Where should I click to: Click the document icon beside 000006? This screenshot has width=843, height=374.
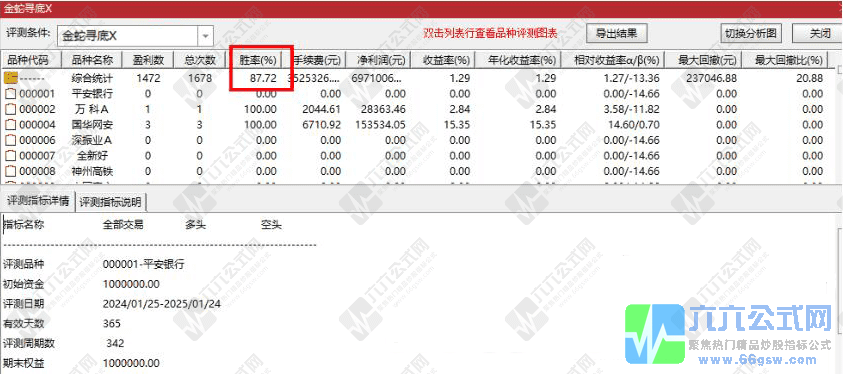(x=10, y=141)
